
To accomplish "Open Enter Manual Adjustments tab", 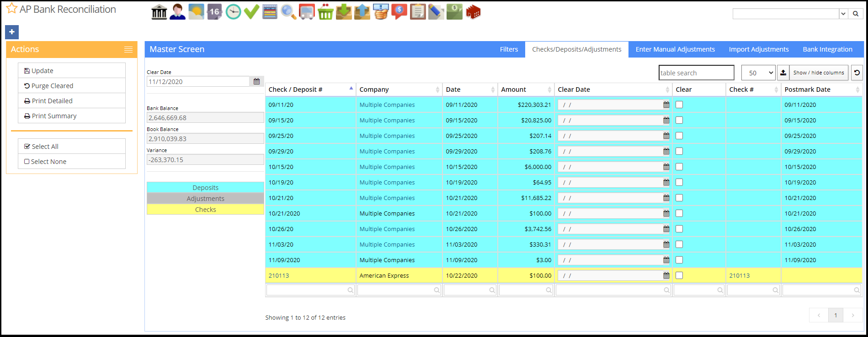I will 675,49.
